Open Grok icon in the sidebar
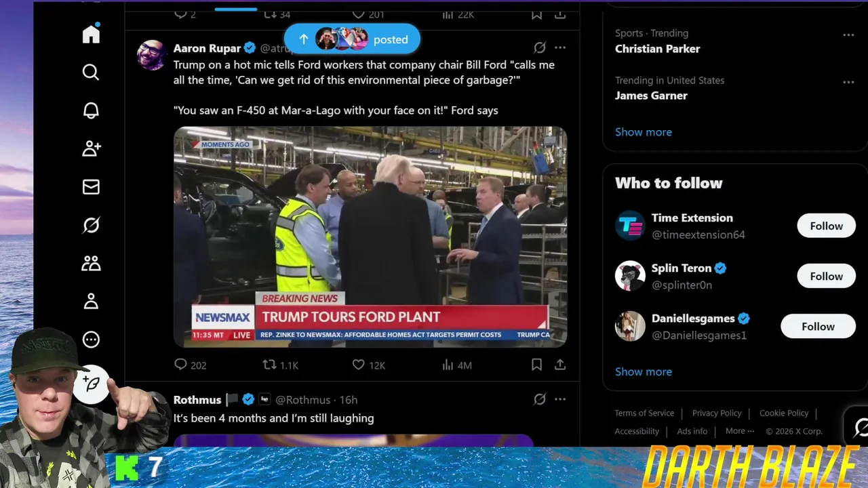This screenshot has width=868, height=488. point(91,225)
